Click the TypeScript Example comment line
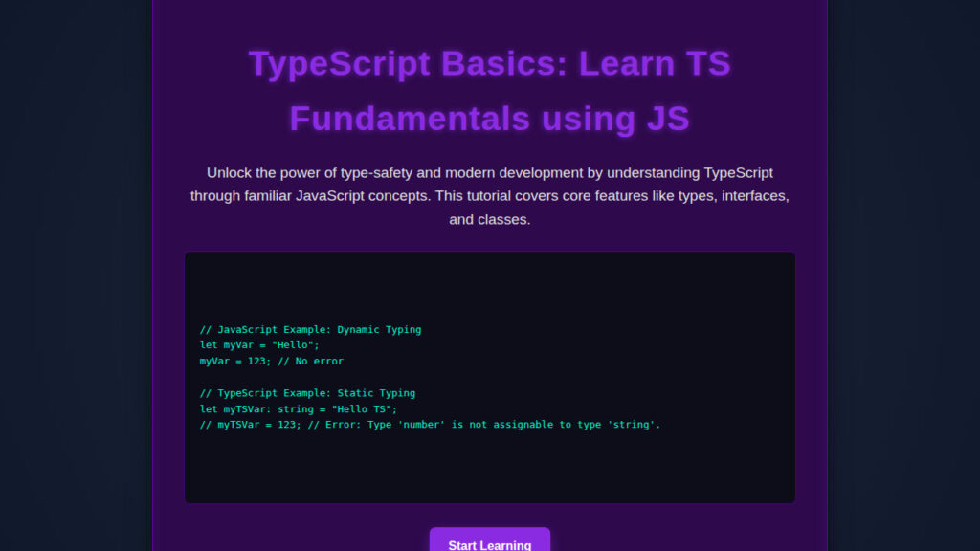 pos(306,393)
